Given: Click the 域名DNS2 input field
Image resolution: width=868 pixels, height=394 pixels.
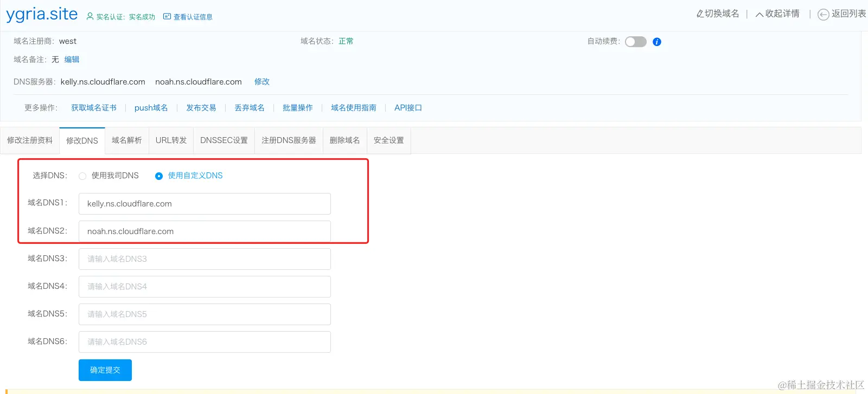Looking at the screenshot, I should [205, 231].
